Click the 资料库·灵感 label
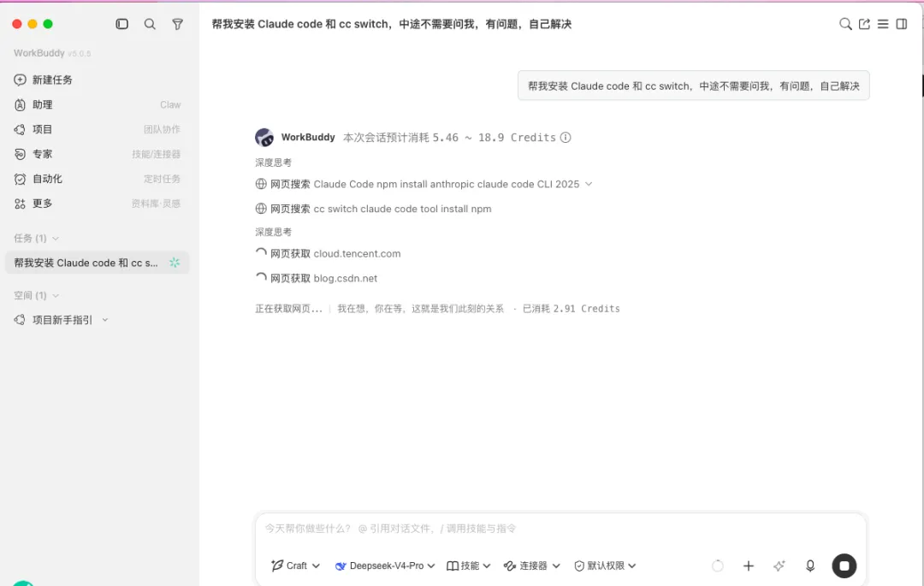The height and width of the screenshot is (586, 924). (x=157, y=204)
